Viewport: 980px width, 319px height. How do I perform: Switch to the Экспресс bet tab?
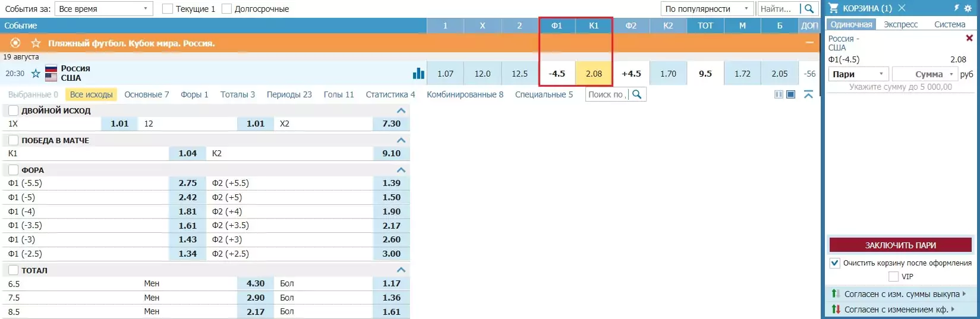900,24
